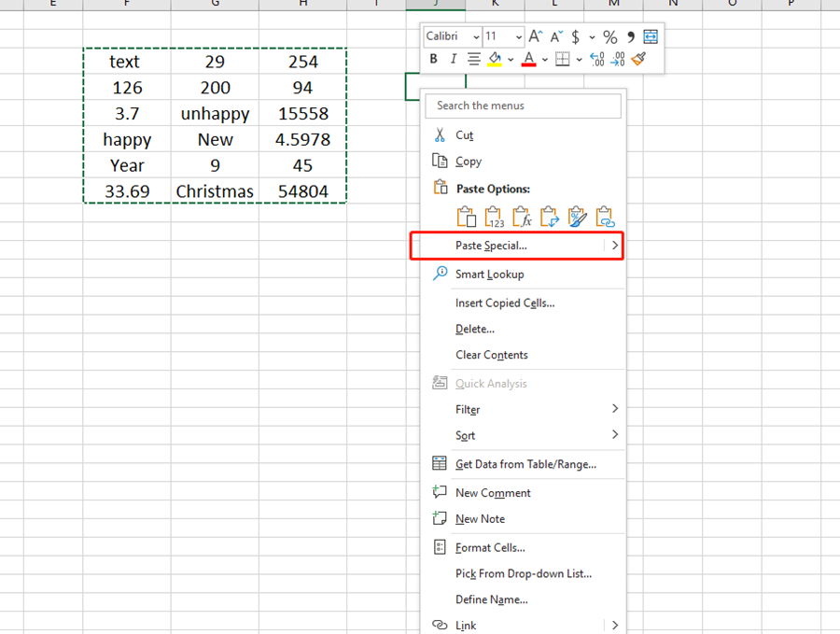Select Copy from context menu

pos(525,161)
